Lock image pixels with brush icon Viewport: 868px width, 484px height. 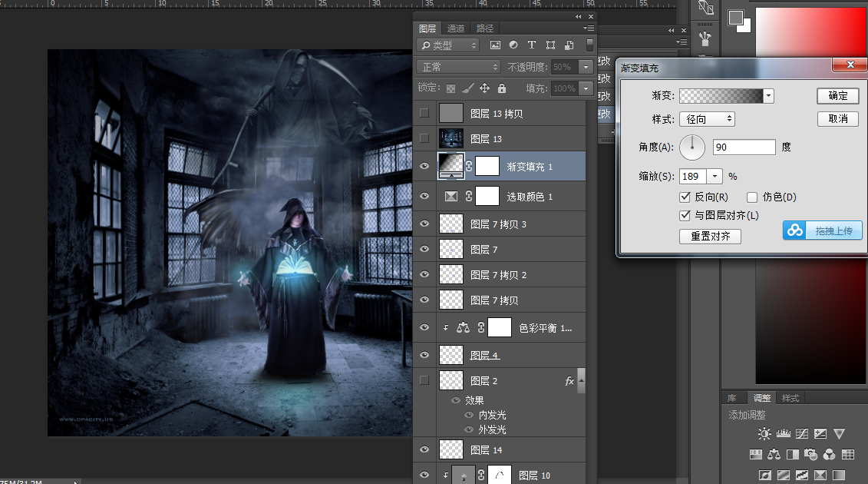pyautogui.click(x=467, y=88)
